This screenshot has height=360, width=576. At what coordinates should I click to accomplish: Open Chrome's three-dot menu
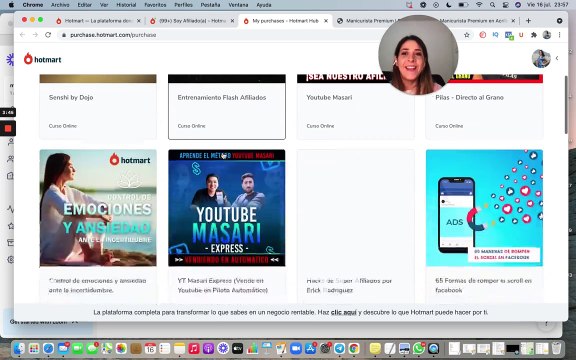(559, 35)
